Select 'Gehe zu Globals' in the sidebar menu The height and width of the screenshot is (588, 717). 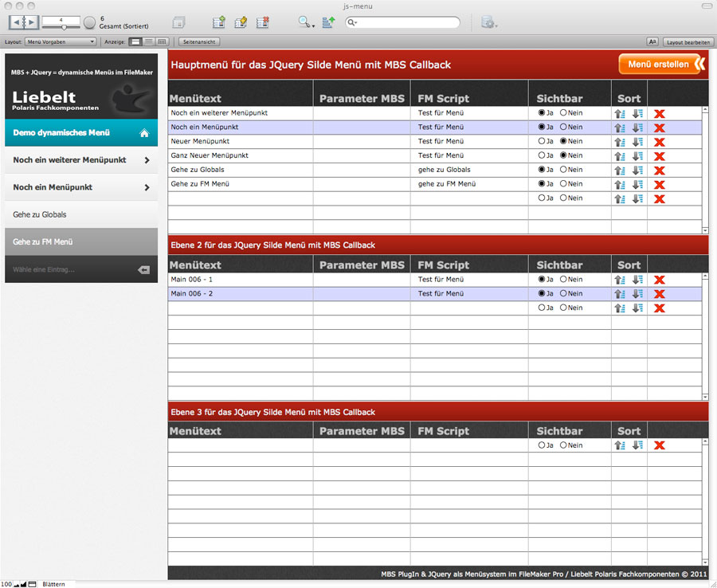(40, 215)
